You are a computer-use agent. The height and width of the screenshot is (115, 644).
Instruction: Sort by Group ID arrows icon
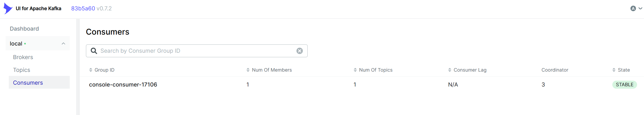click(91, 70)
